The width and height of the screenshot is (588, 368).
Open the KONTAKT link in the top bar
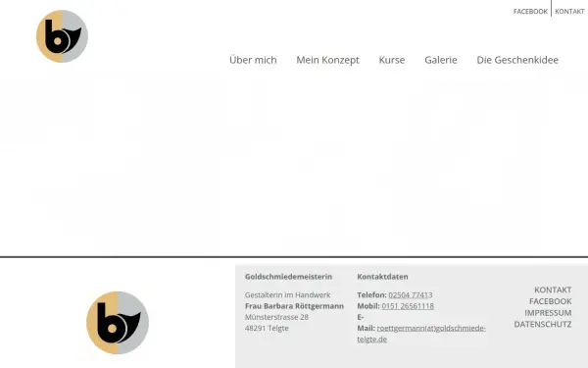(569, 12)
